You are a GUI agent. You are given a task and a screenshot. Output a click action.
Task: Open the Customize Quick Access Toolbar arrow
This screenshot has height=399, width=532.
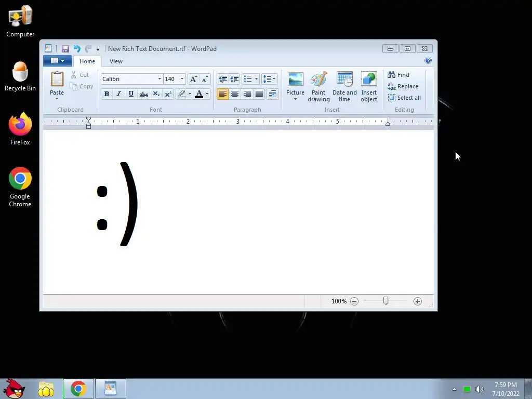(98, 49)
